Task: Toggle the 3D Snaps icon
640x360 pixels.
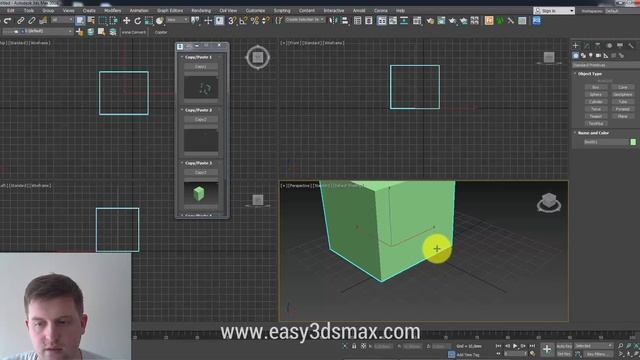Action: (232, 20)
